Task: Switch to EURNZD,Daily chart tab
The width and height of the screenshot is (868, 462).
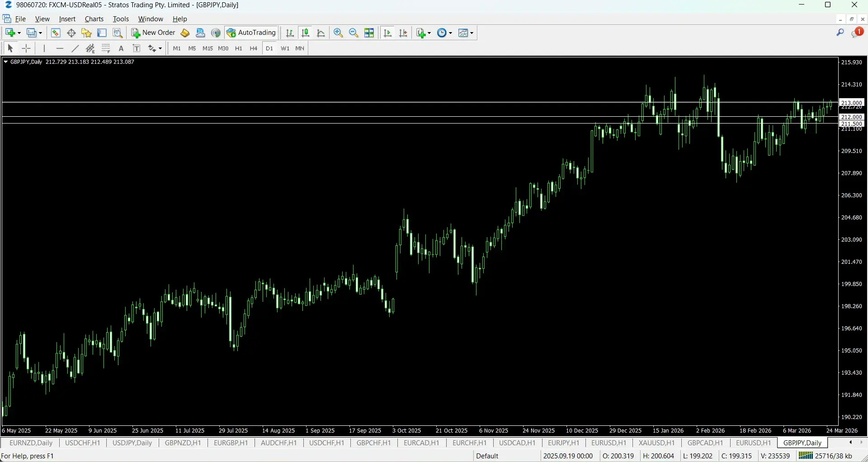Action: 31,443
